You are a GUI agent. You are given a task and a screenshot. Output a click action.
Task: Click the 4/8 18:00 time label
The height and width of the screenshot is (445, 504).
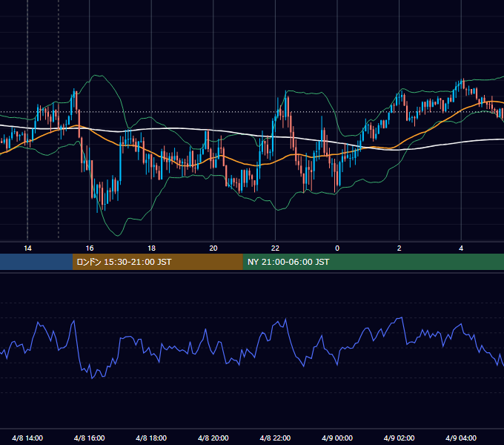[x=151, y=438]
